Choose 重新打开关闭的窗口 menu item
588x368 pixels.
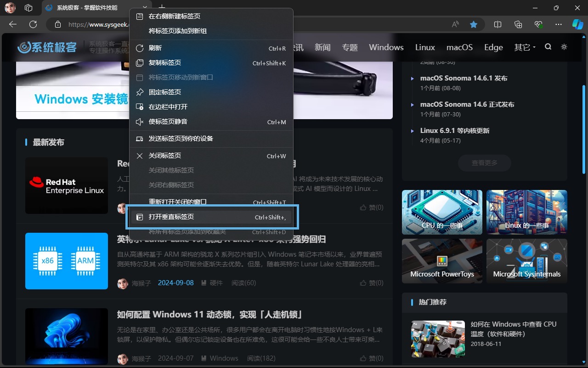(211, 202)
